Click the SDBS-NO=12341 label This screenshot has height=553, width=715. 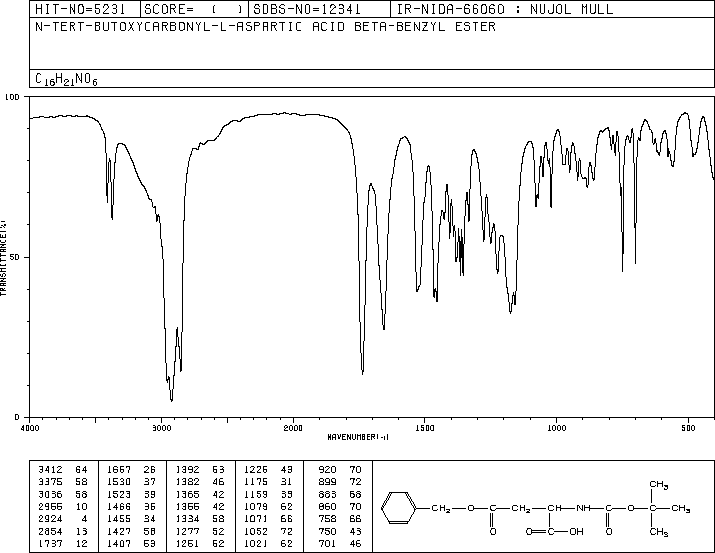pos(306,9)
